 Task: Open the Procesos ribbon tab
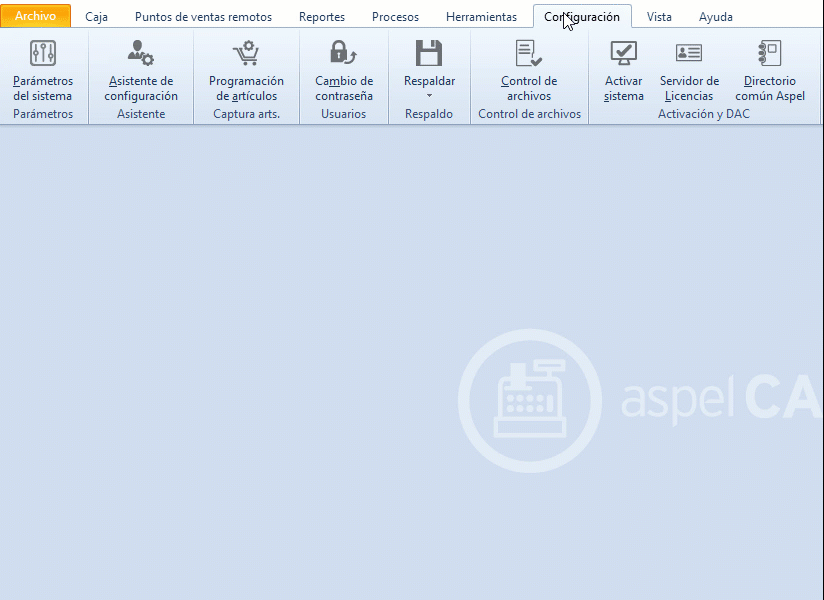(x=395, y=17)
